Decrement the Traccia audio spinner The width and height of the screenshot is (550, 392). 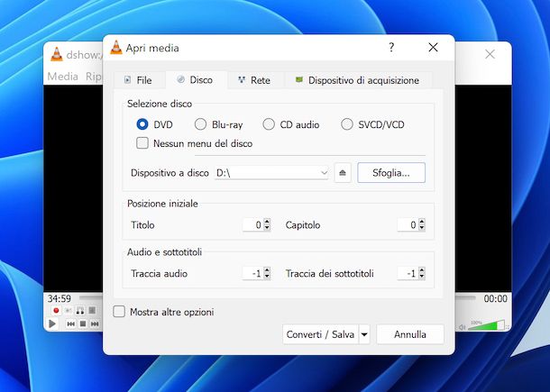pyautogui.click(x=267, y=277)
